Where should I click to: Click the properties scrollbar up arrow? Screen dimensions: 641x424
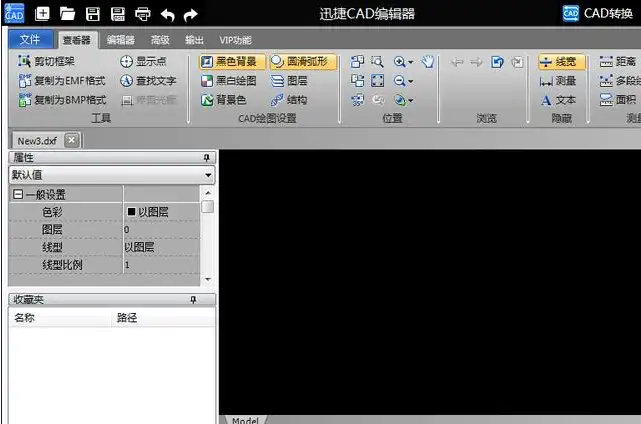coord(208,193)
